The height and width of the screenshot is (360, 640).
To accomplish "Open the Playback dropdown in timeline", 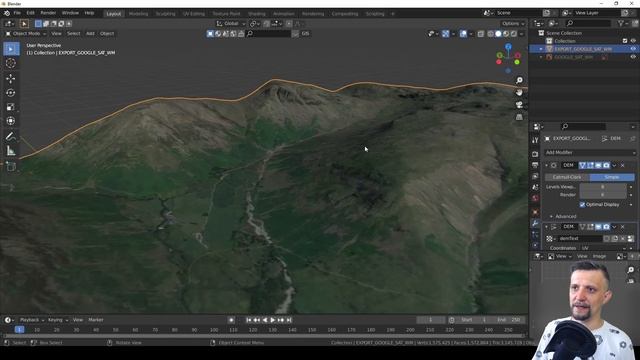I will [x=32, y=320].
